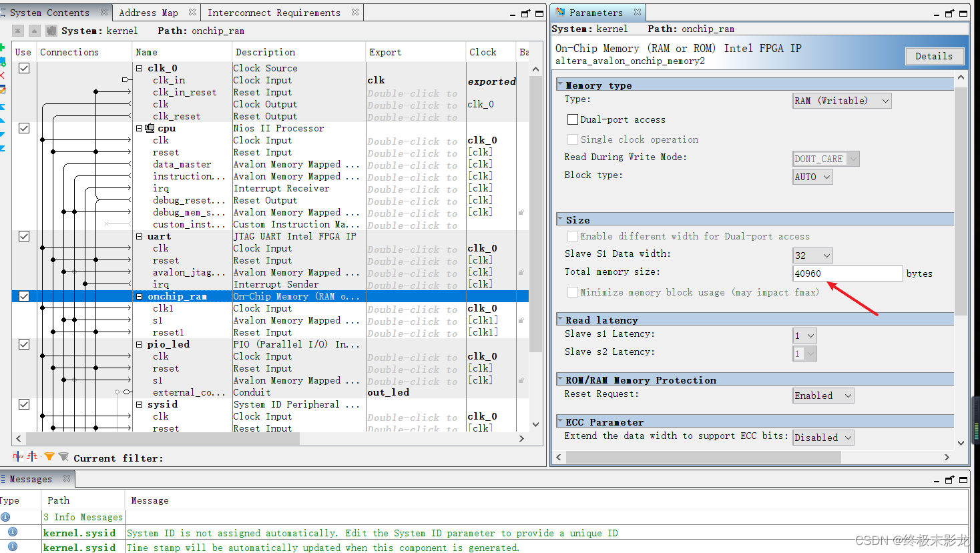
Task: Click the System Contents vertical scrollbar
Action: tap(535, 213)
